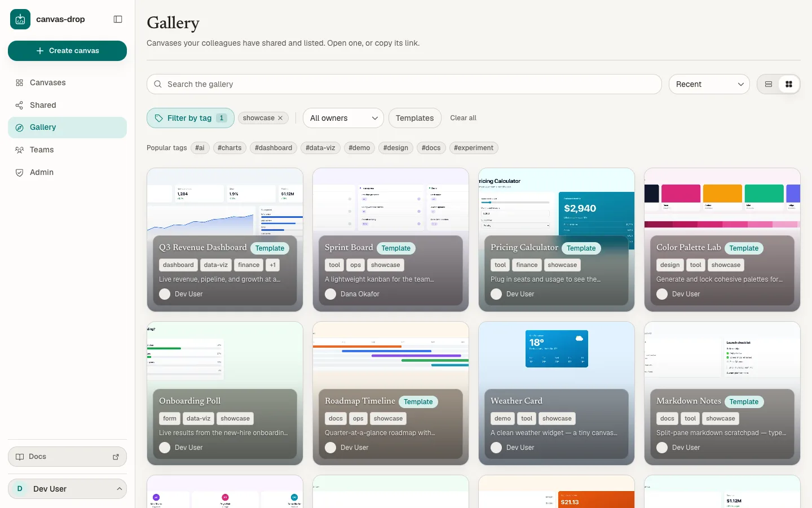Click the demo tag on Weather Card
812x508 pixels.
(x=502, y=419)
